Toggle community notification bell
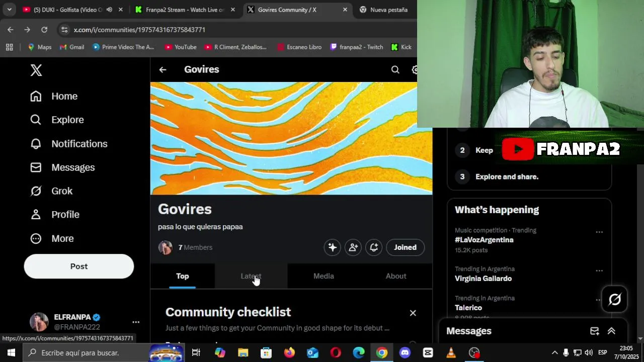644x362 pixels. point(374,247)
